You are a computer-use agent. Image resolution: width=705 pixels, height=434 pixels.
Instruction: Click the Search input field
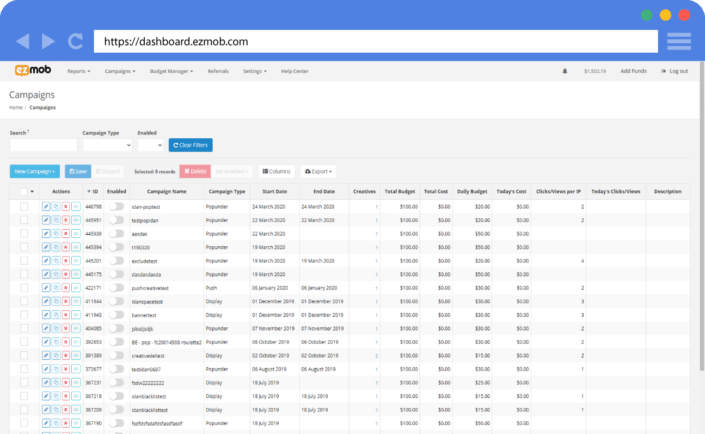coord(42,146)
